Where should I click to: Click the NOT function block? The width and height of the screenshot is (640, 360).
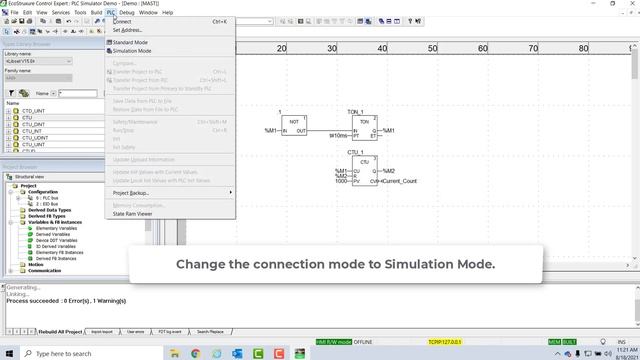pos(294,126)
